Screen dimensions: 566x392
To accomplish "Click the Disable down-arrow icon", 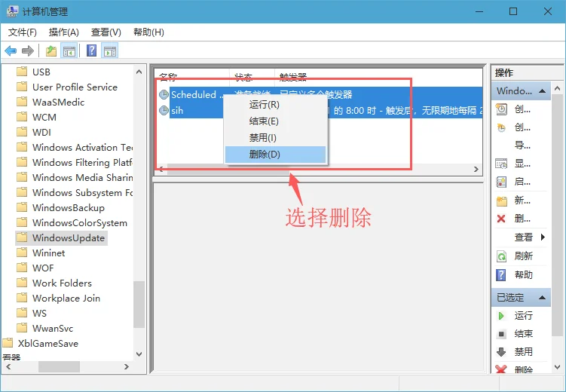I will (501, 351).
